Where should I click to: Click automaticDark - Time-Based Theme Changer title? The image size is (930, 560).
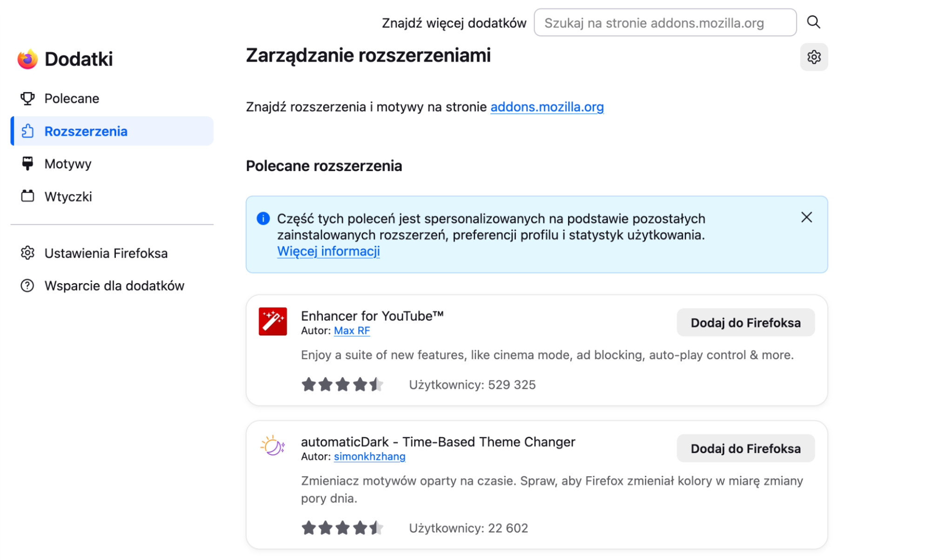tap(438, 442)
